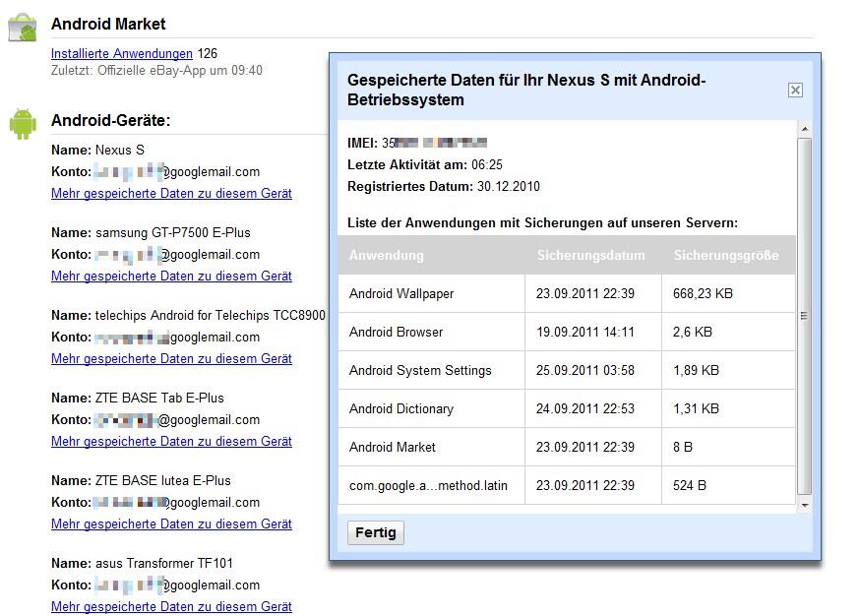This screenshot has height=616, width=860.
Task: Click backup size 8 B
Action: pyautogui.click(x=683, y=448)
